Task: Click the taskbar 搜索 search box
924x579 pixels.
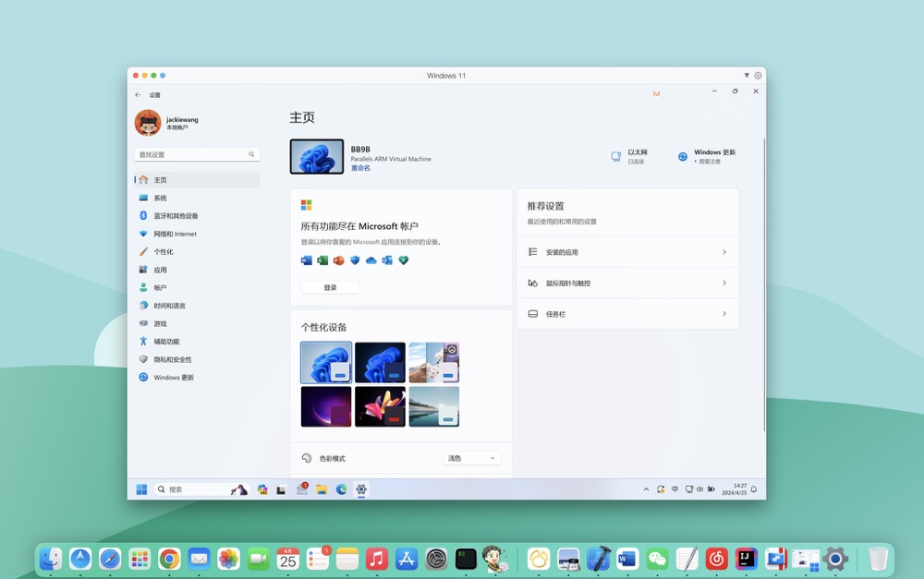Action: tap(202, 489)
